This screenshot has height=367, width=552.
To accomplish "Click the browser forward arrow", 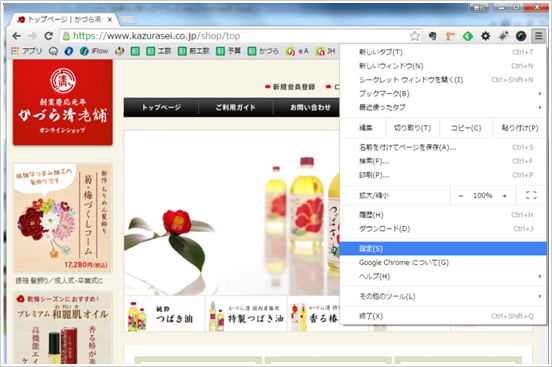I will coord(32,36).
